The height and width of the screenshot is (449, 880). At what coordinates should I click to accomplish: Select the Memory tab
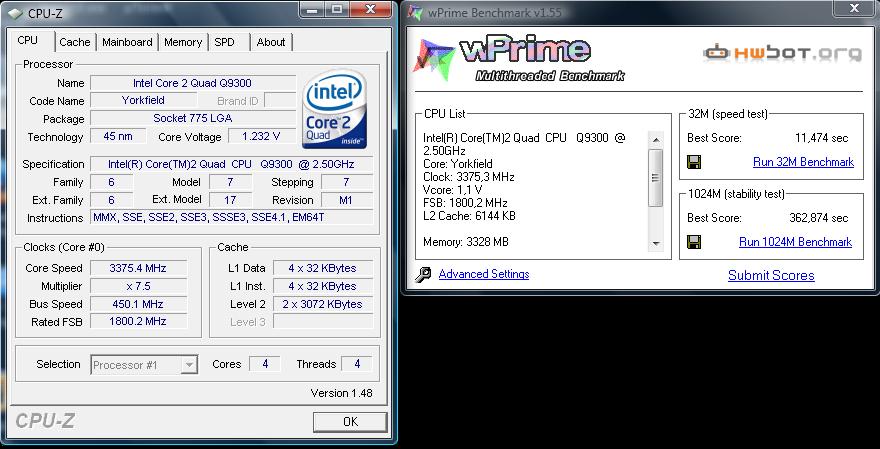pyautogui.click(x=183, y=42)
